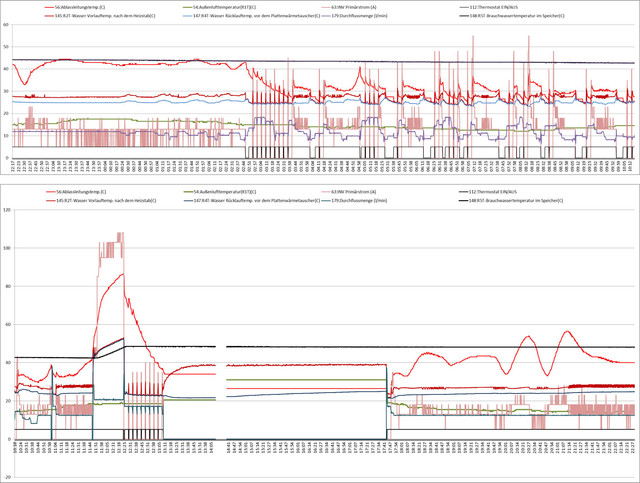
Task: Click the INV Primärstrom plateau above 100 in bottom chart
Action: point(111,245)
